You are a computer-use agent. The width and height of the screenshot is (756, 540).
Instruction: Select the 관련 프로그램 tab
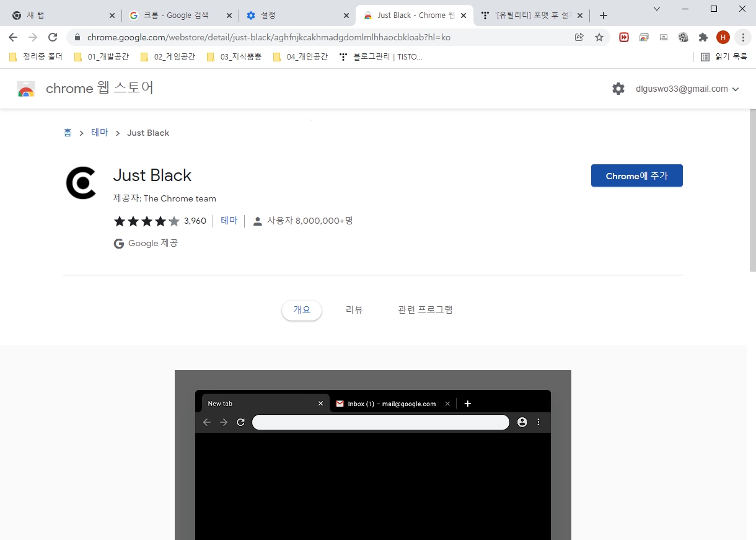(425, 310)
